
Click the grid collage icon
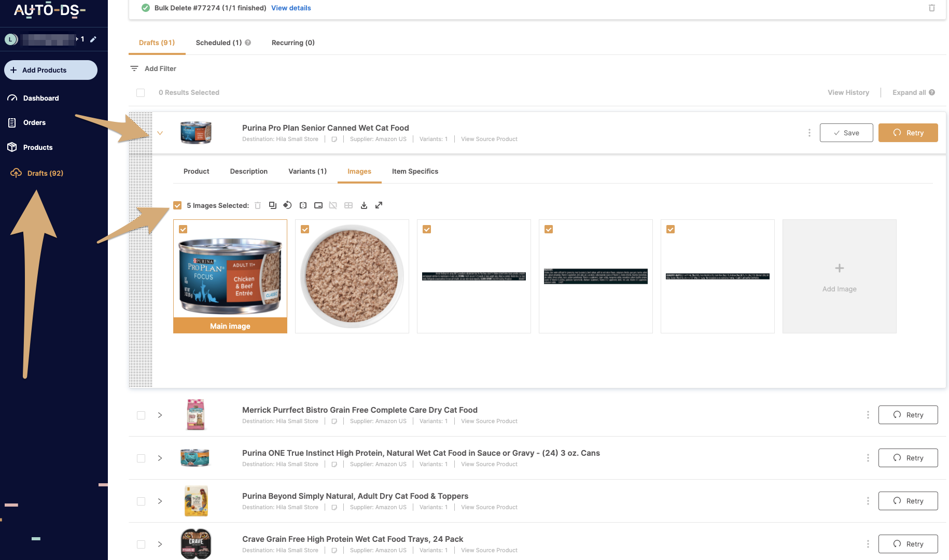(348, 205)
